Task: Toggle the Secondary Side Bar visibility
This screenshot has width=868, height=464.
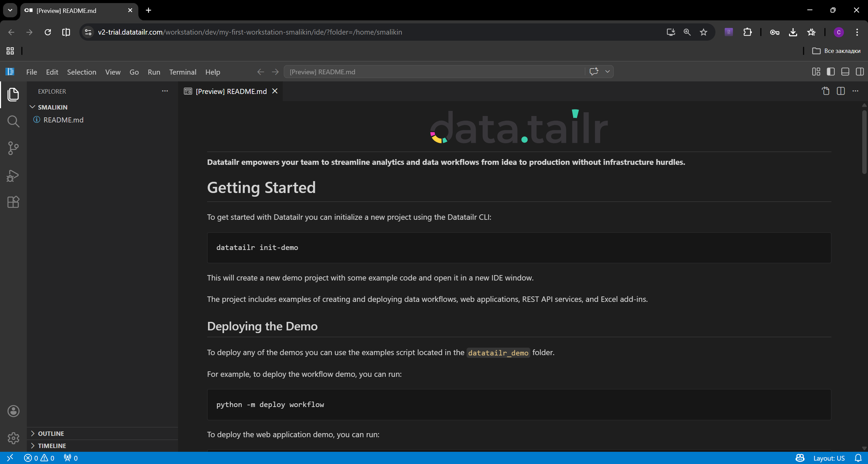Action: [860, 72]
